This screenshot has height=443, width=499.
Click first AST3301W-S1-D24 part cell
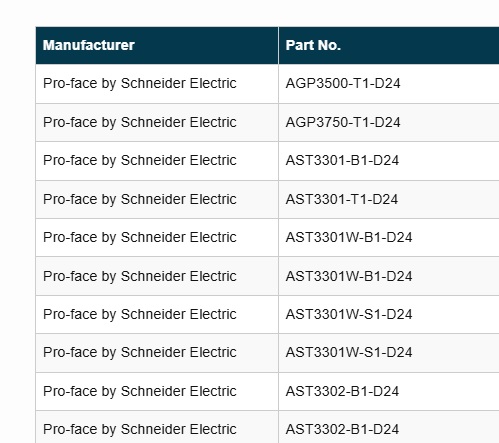389,314
